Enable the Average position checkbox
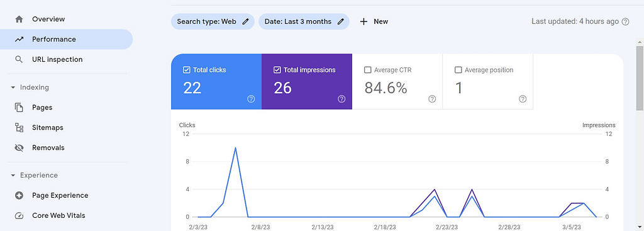The width and height of the screenshot is (644, 231). point(458,70)
